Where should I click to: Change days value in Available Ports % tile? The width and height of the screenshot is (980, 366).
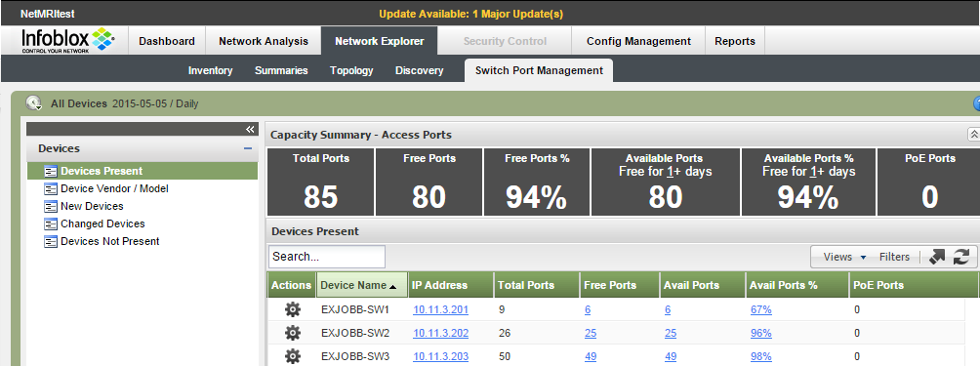click(x=813, y=172)
